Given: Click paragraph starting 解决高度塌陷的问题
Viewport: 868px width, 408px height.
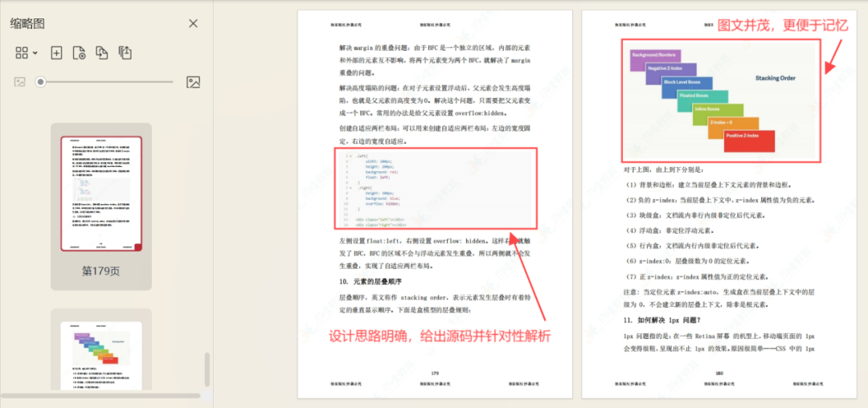Looking at the screenshot, I should tap(435, 100).
